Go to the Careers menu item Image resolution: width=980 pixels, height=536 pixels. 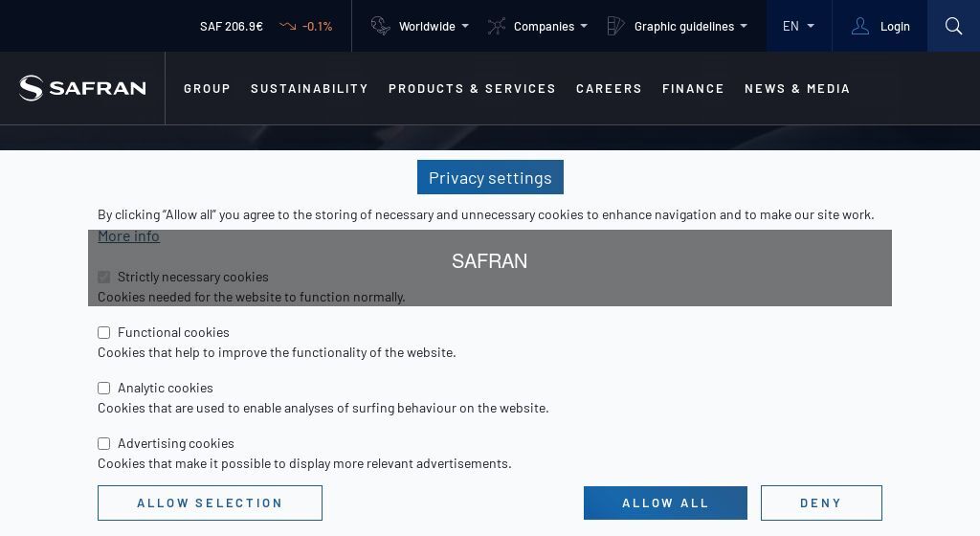(x=609, y=88)
